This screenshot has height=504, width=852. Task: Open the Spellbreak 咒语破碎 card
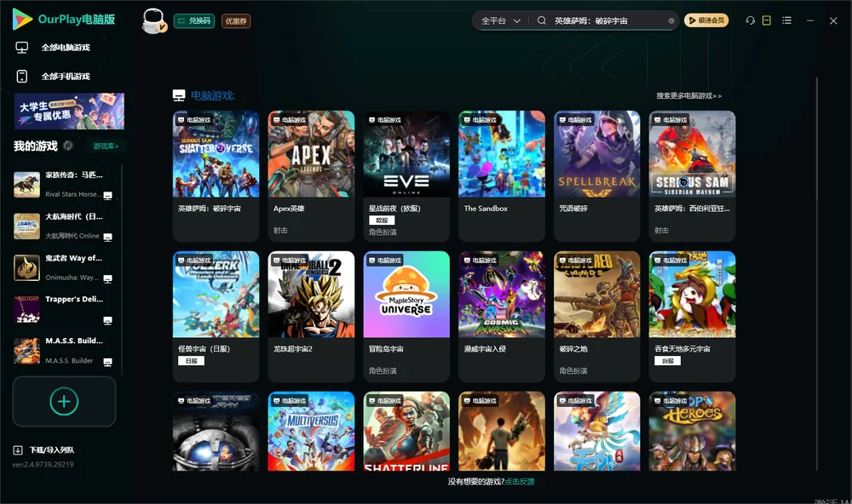click(x=597, y=176)
